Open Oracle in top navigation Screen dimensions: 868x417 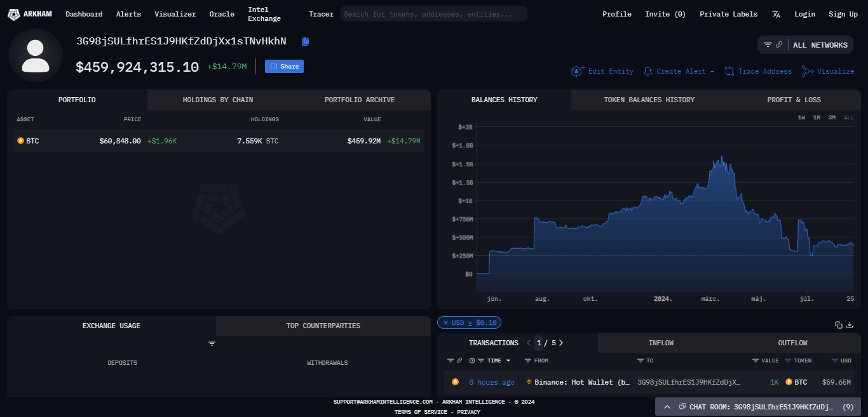[222, 14]
